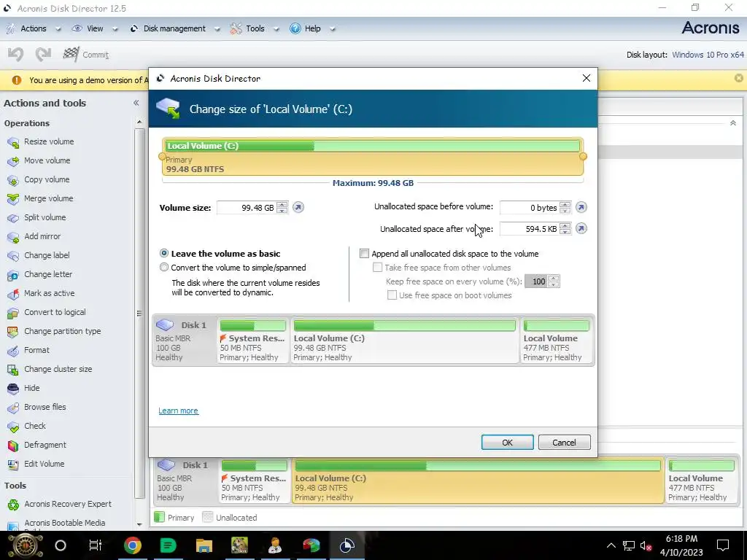Expand the Help menu dropdown arrow
The width and height of the screenshot is (747, 560).
click(333, 29)
